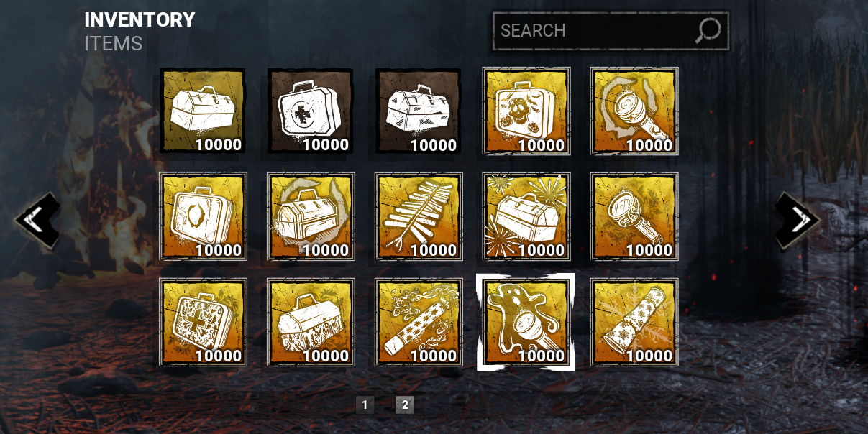868x434 pixels.
Task: Click the left arrow for previous page
Action: point(37,221)
